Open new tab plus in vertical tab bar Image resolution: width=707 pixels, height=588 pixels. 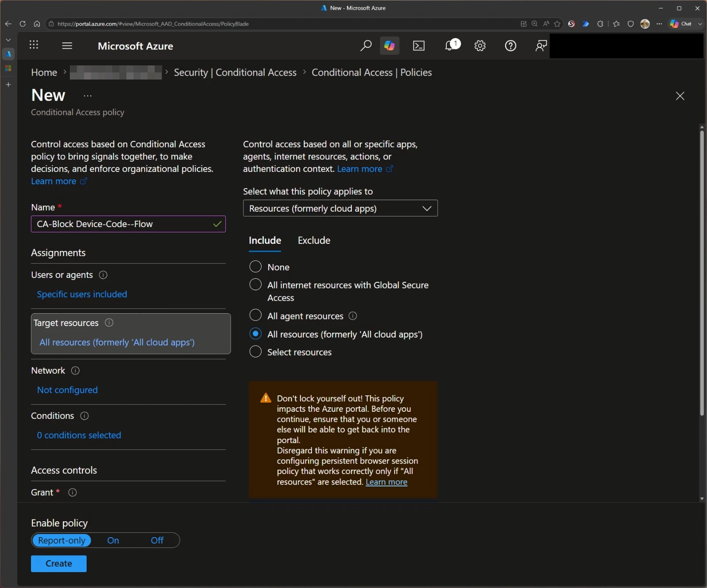coord(8,84)
